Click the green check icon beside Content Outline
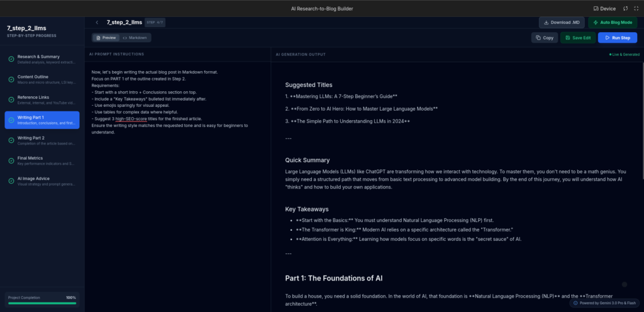This screenshot has height=312, width=644. pyautogui.click(x=11, y=79)
